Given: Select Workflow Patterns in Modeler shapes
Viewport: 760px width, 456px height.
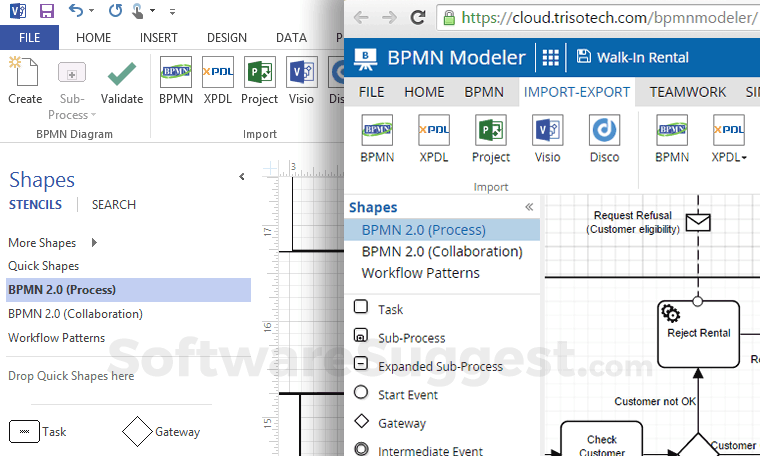Looking at the screenshot, I should click(x=421, y=273).
